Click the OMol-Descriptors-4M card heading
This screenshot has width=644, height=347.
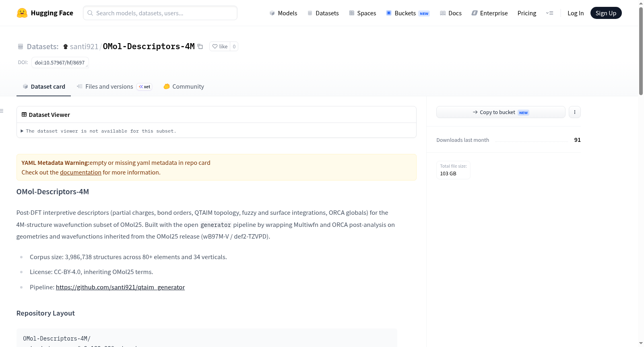(x=53, y=192)
